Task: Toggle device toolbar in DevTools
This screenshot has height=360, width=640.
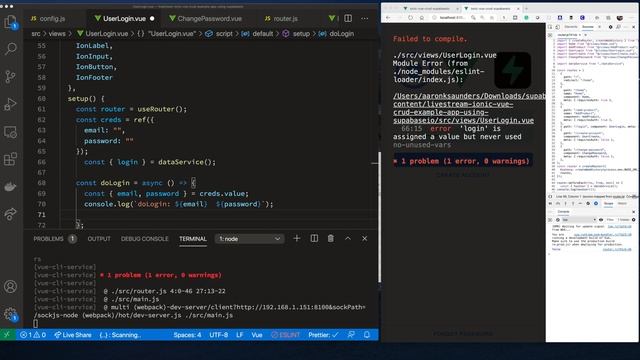Action: (558, 27)
